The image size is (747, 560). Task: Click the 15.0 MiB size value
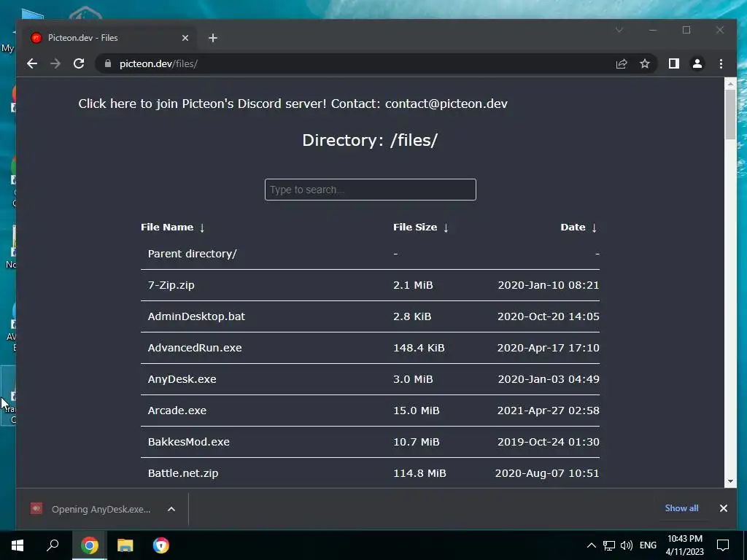click(x=417, y=411)
